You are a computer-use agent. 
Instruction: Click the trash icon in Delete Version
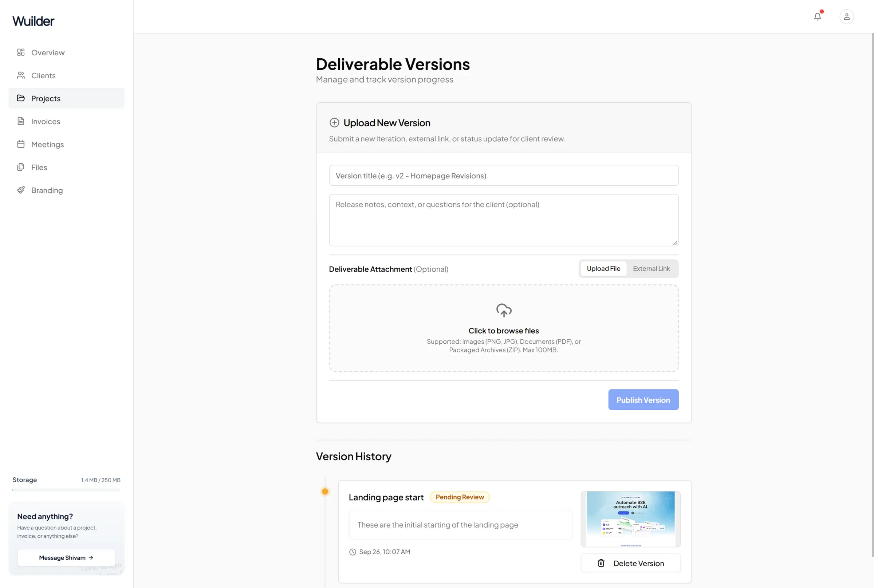pos(601,563)
